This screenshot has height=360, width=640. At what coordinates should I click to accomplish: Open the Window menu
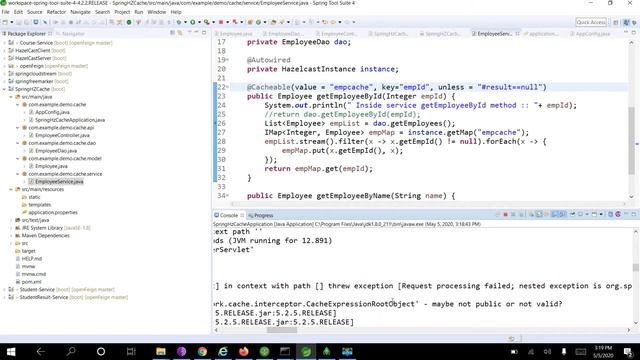click(156, 12)
